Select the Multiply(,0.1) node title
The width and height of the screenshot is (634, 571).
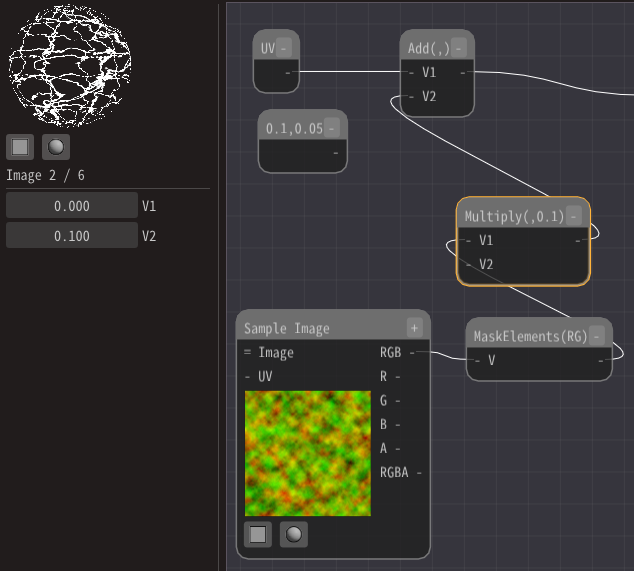514,216
